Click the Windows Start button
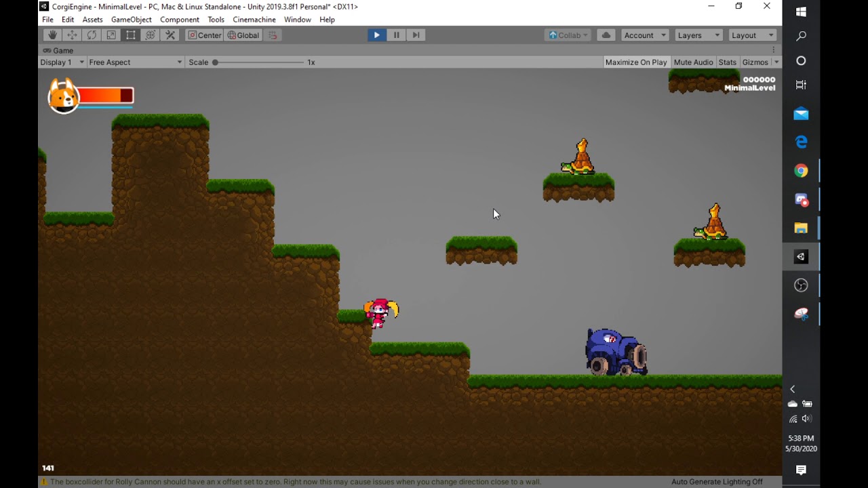Screen dimensions: 868x488 (x=801, y=12)
